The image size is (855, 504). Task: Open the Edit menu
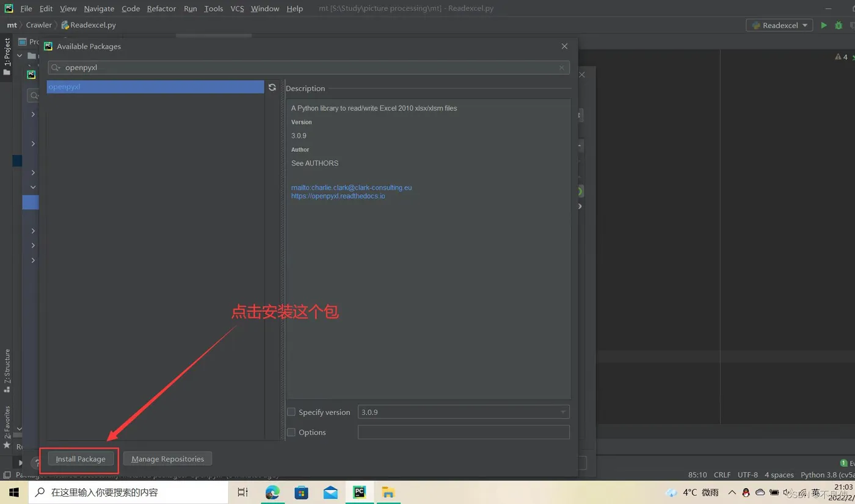pos(46,9)
